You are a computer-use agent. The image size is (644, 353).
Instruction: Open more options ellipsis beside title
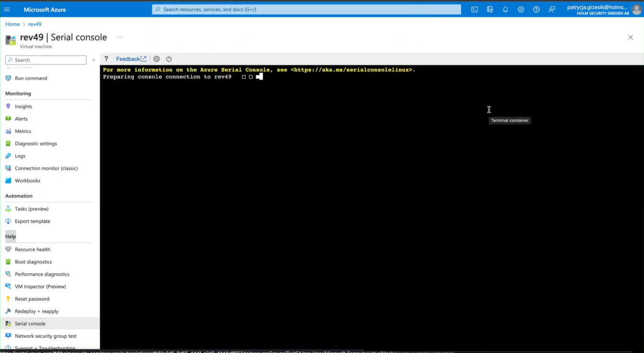pos(119,37)
